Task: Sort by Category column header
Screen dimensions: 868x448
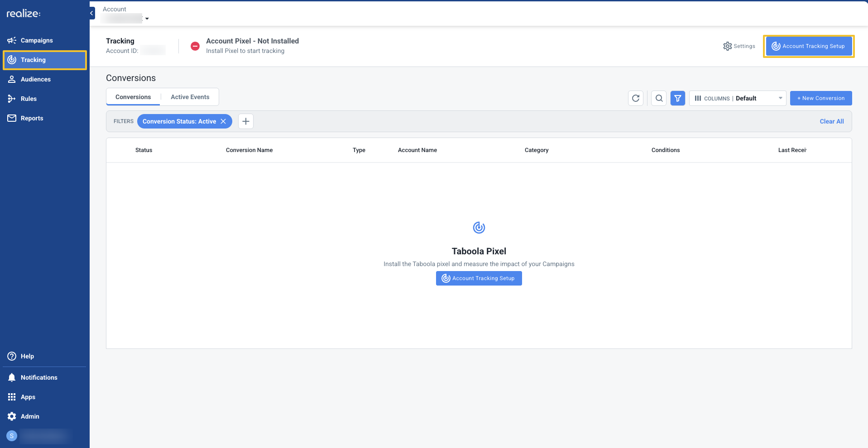Action: [x=537, y=150]
